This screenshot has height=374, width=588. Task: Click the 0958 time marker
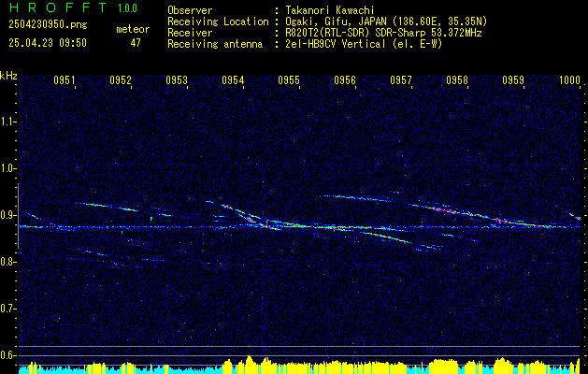click(x=457, y=79)
